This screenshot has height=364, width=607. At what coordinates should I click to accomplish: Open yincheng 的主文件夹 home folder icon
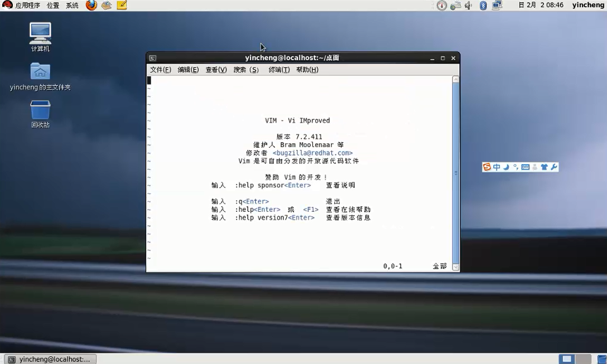pos(40,76)
